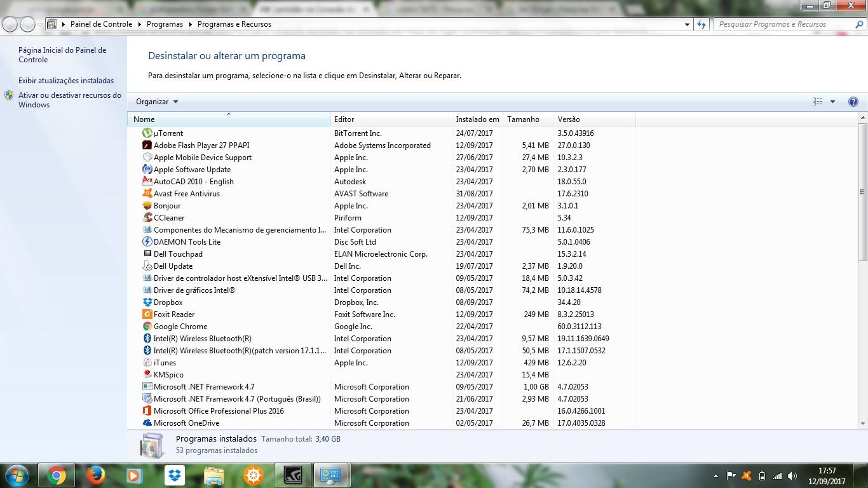
Task: Change the list view layout button
Action: 818,102
